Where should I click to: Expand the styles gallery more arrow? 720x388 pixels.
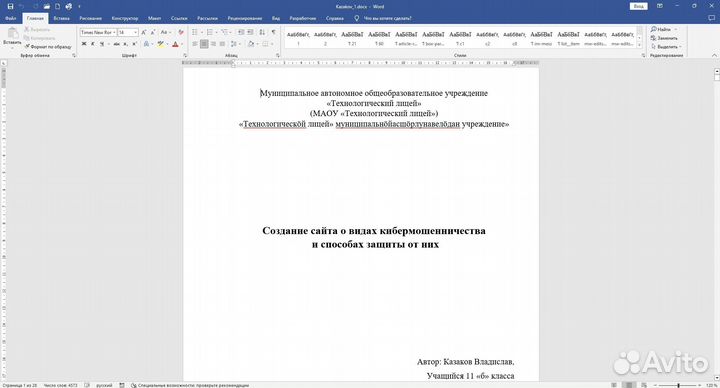click(x=640, y=45)
